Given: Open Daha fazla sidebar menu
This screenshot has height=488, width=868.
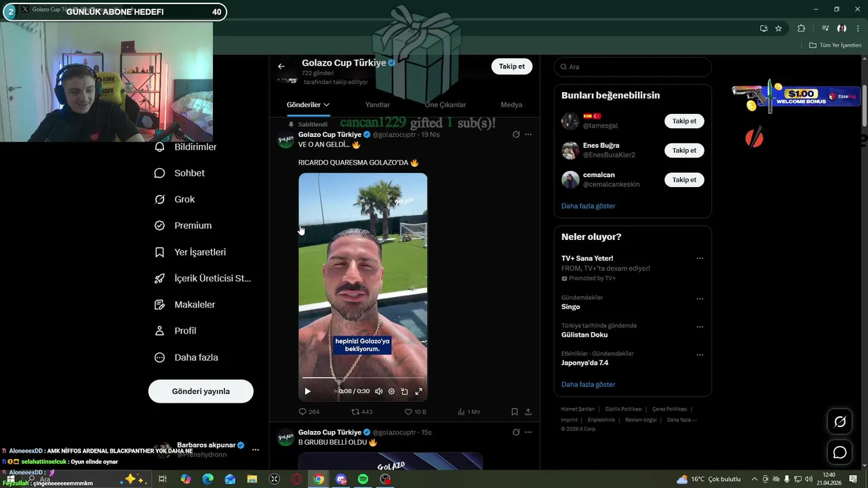Looking at the screenshot, I should tap(186, 357).
